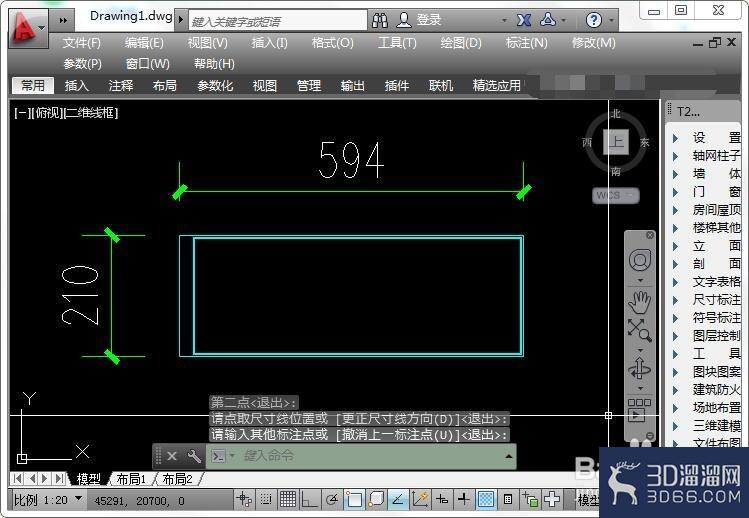Expand the dropdown arrow beside help icon
The height and width of the screenshot is (518, 749).
pos(611,21)
